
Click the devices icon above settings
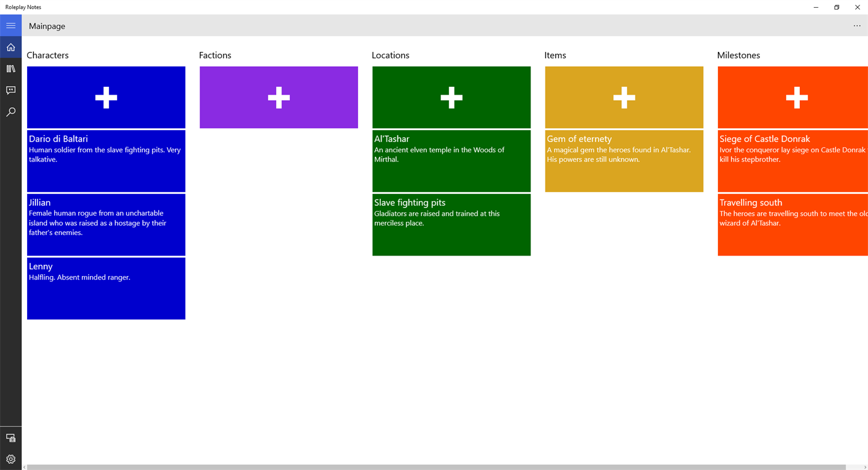[x=11, y=437]
